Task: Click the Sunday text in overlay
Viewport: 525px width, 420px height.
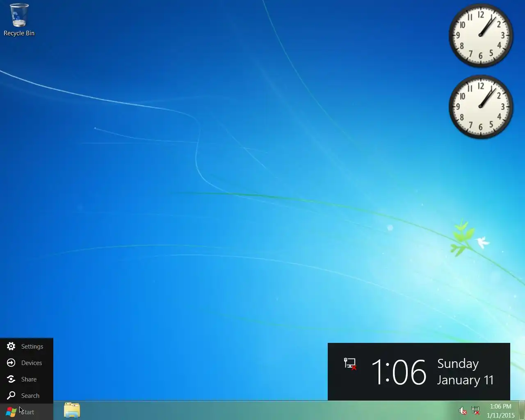Action: (x=458, y=364)
